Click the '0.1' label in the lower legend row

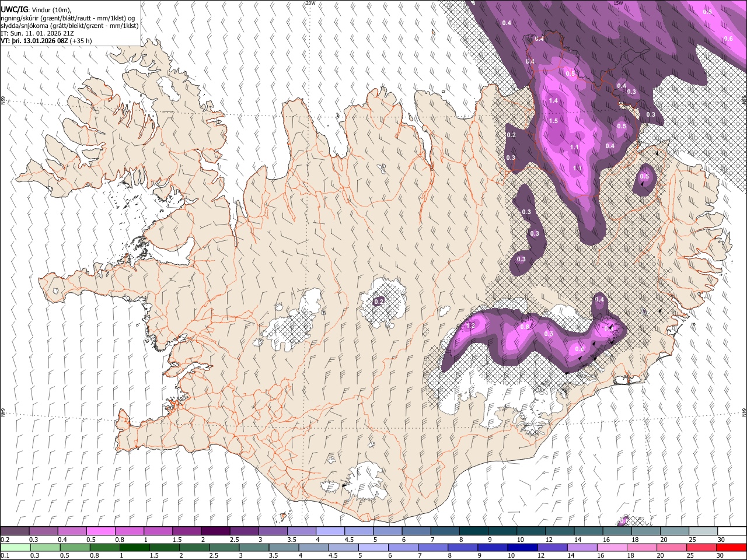pyautogui.click(x=5, y=556)
